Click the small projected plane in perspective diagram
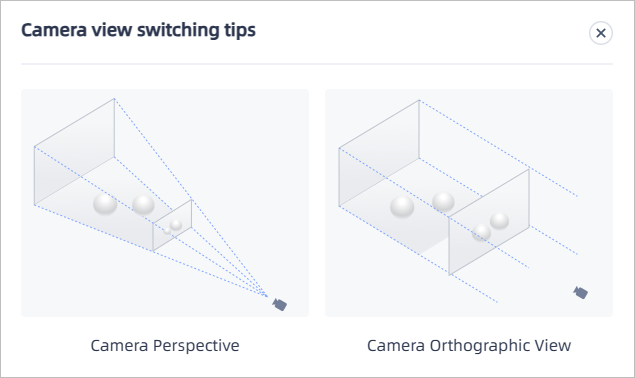 coord(172,225)
